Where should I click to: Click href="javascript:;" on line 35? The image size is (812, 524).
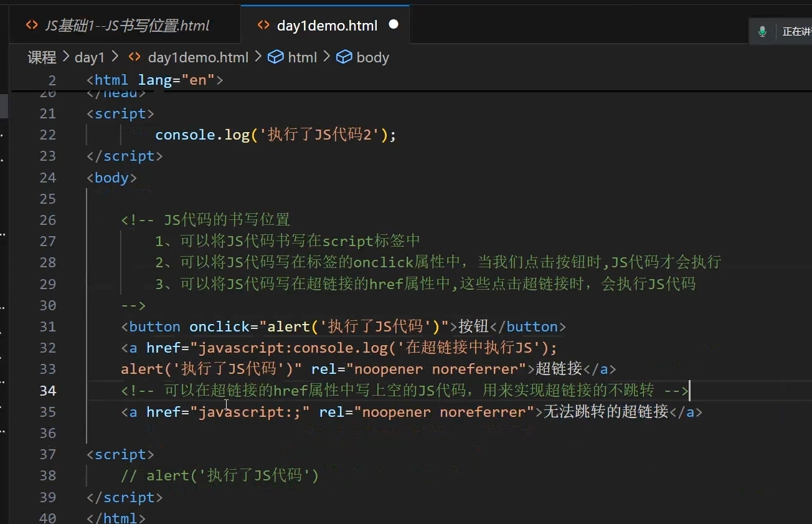tap(228, 412)
